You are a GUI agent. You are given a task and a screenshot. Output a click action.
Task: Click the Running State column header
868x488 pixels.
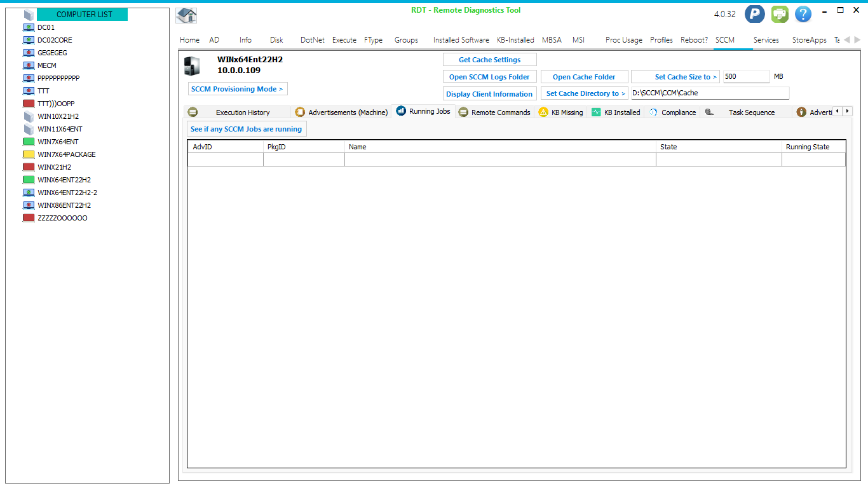[813, 147]
